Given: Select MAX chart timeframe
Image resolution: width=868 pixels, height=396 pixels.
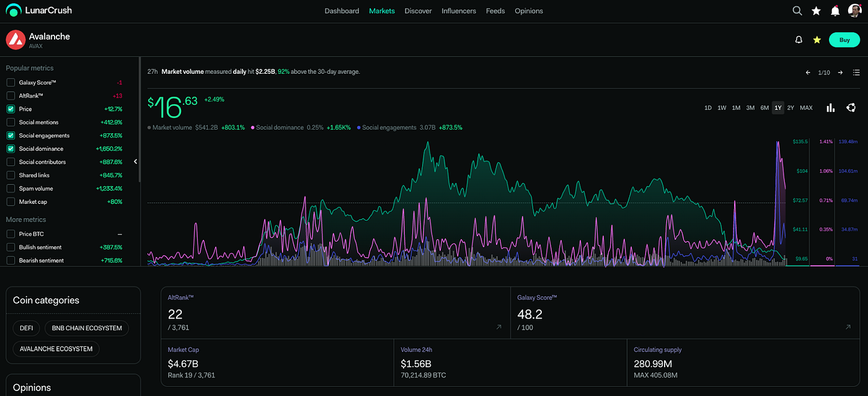Looking at the screenshot, I should tap(806, 108).
